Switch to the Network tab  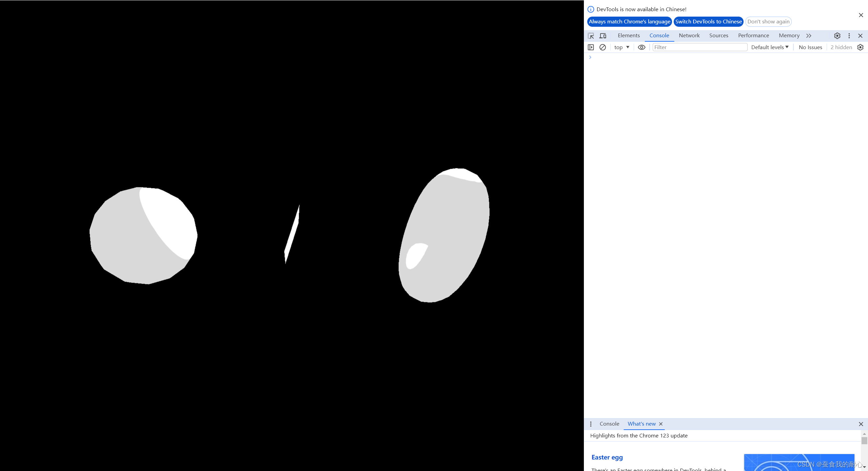[x=689, y=36]
